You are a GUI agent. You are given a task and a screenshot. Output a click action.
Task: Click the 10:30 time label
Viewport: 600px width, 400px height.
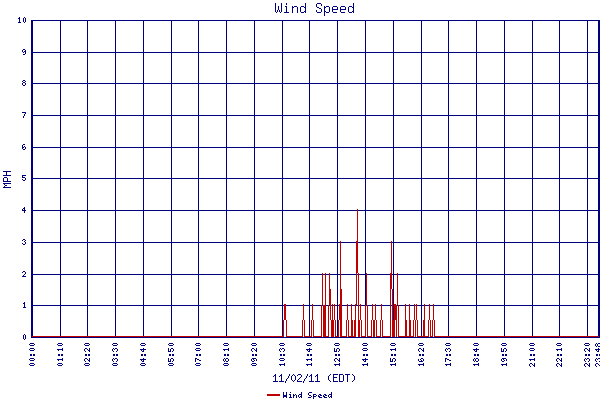click(282, 354)
